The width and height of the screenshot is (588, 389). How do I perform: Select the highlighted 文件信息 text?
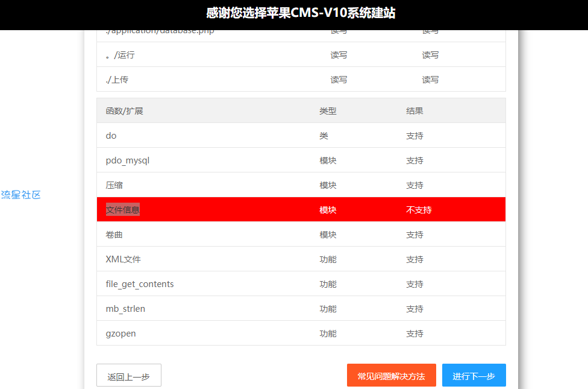[123, 209]
